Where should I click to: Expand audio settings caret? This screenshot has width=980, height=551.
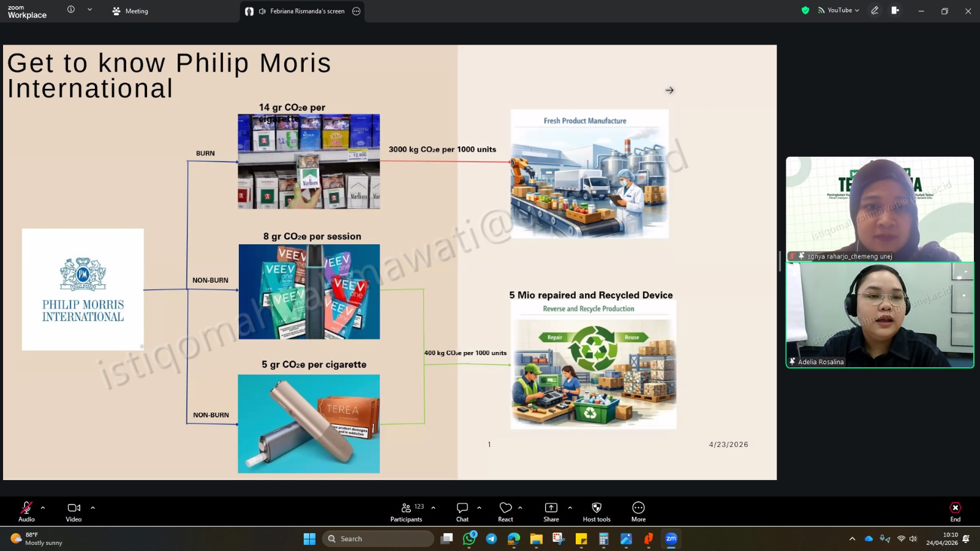pyautogui.click(x=43, y=508)
